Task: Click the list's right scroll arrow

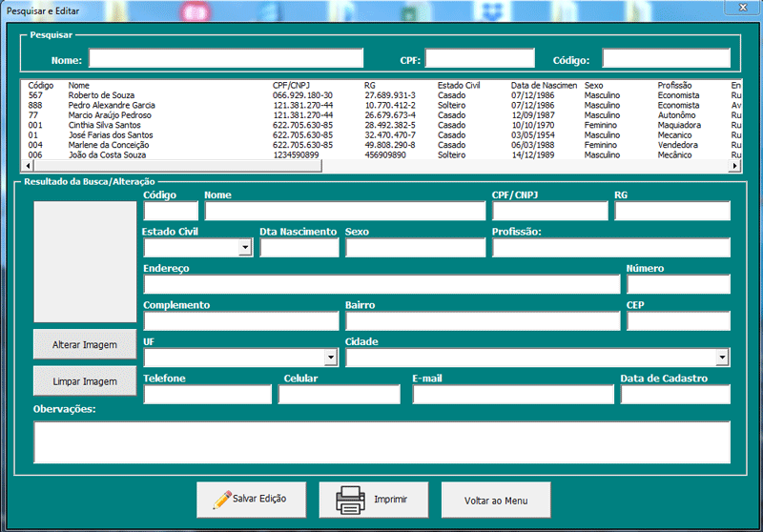Action: [x=734, y=166]
